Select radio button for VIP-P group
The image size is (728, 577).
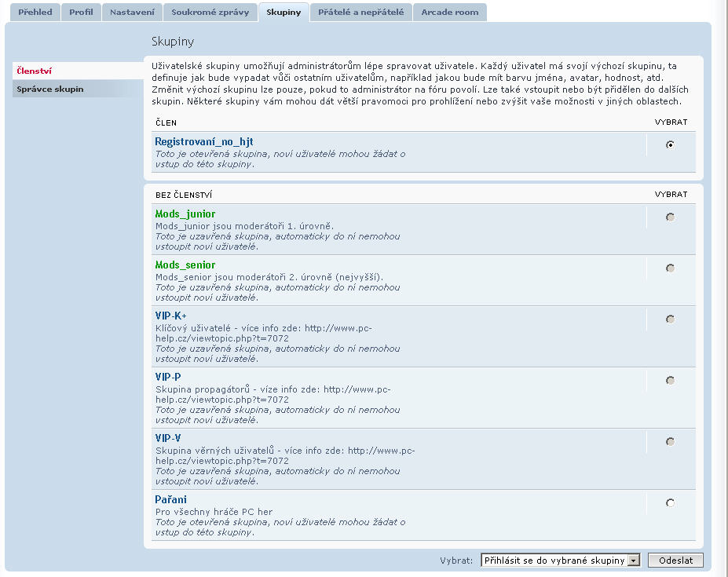click(670, 381)
